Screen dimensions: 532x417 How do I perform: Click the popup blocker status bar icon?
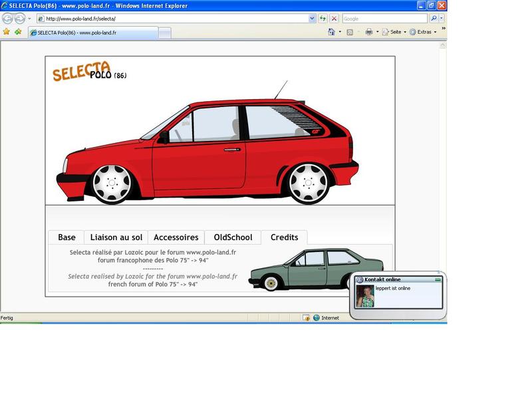click(306, 318)
